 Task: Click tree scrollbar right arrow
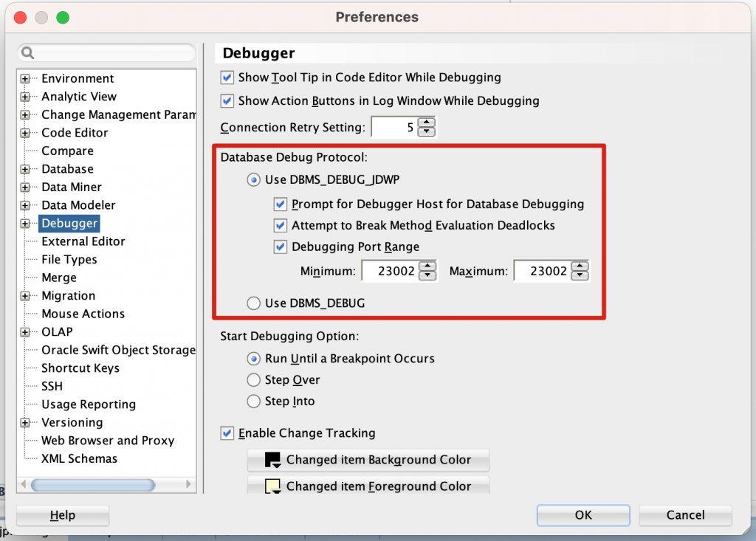pyautogui.click(x=188, y=484)
